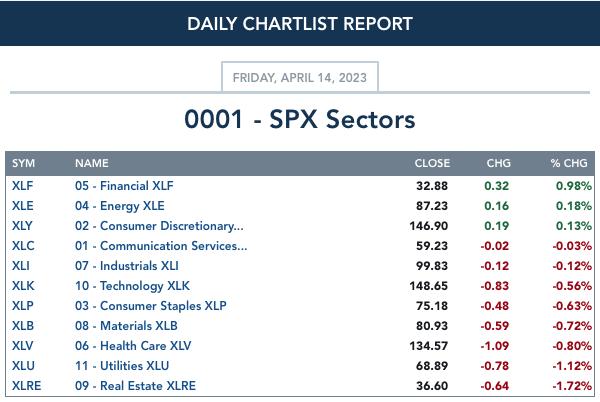Click '02 - Consumer Discretionary...' name link

click(x=159, y=226)
